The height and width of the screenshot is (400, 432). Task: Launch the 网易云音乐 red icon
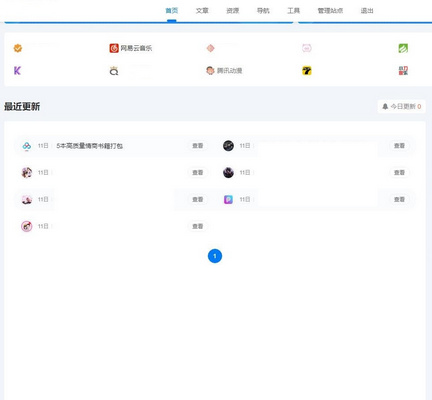(114, 48)
